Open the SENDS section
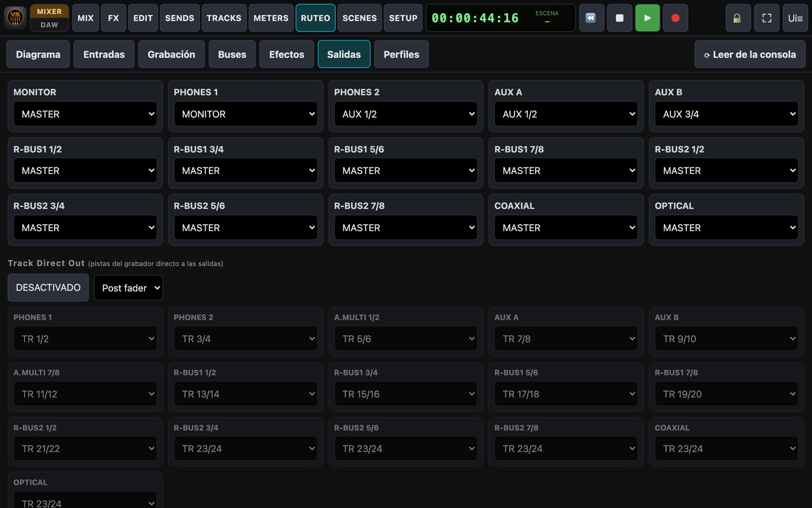Image resolution: width=812 pixels, height=508 pixels. [x=180, y=18]
